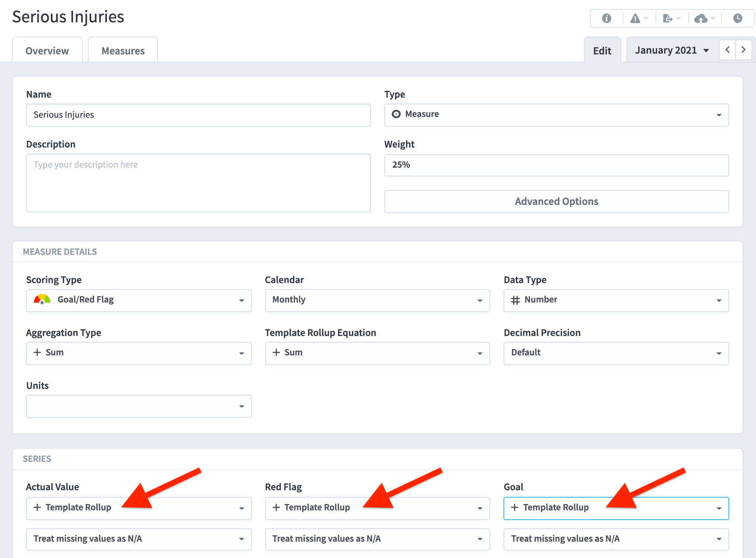This screenshot has height=558, width=756.
Task: Switch to the Overview tab
Action: [47, 50]
